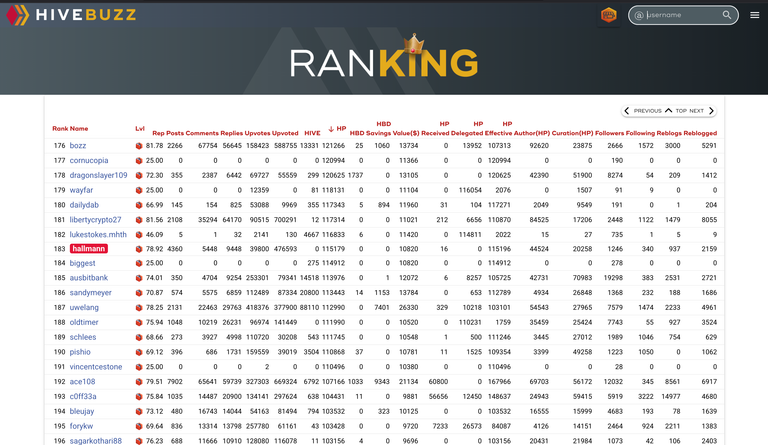Sort table by Value($) column
This screenshot has height=445, width=768.
point(406,133)
